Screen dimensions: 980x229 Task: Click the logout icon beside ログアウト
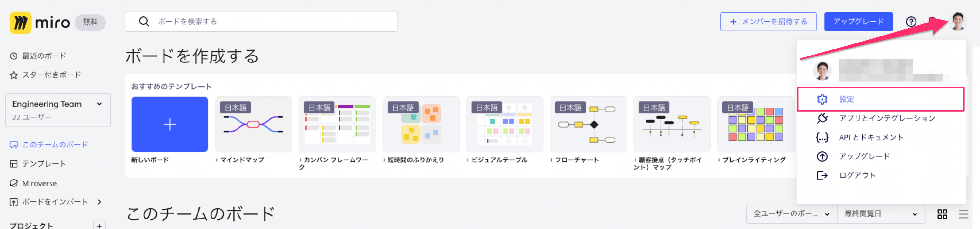click(x=822, y=175)
